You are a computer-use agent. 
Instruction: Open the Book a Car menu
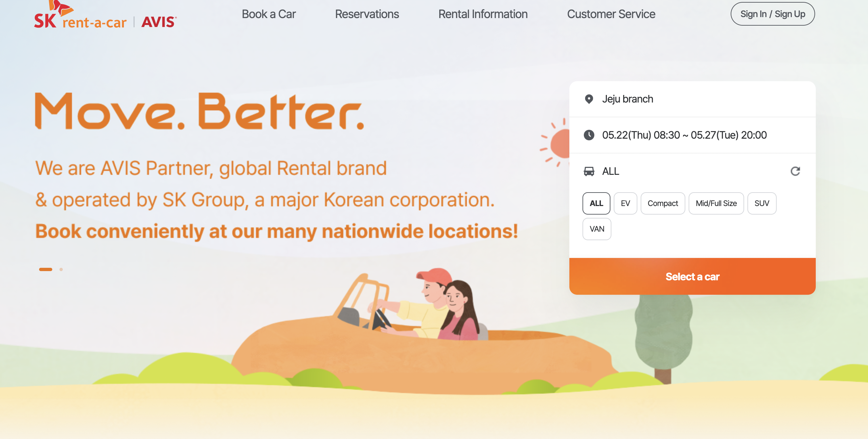(268, 14)
